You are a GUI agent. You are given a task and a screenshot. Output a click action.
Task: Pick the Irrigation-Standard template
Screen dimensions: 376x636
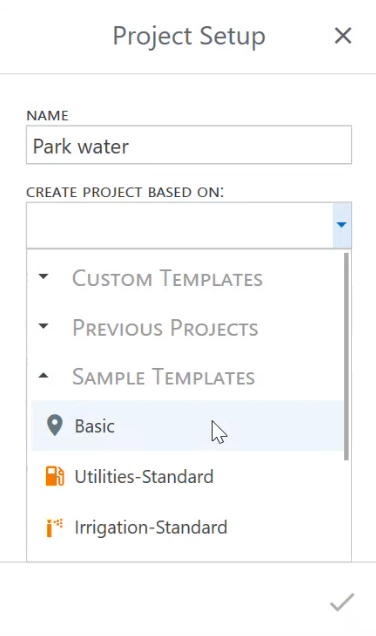click(x=187, y=527)
